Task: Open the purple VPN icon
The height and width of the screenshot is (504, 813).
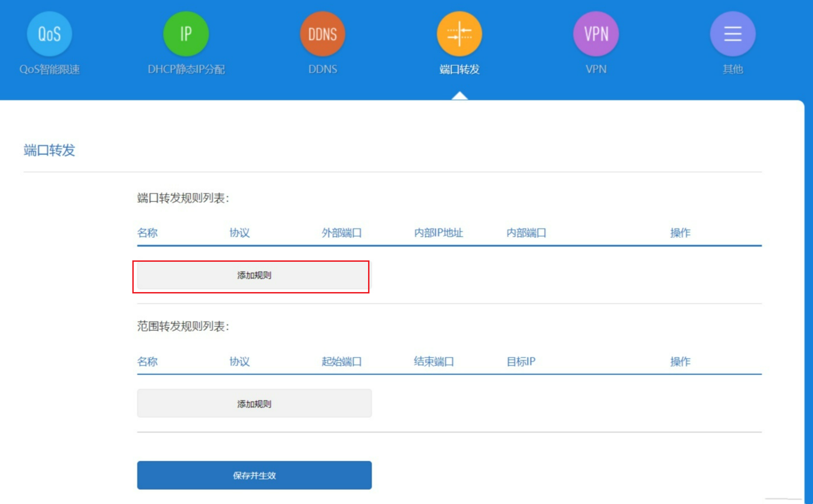Action: [x=595, y=33]
